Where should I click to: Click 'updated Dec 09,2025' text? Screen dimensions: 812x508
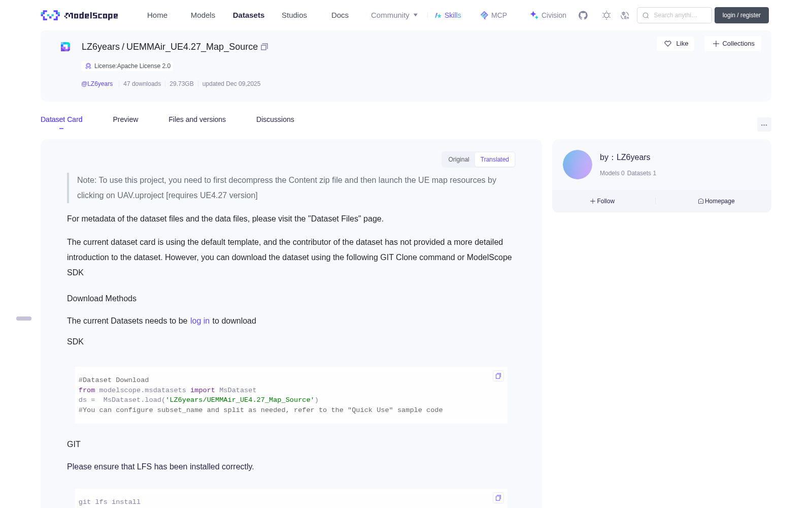[231, 84]
